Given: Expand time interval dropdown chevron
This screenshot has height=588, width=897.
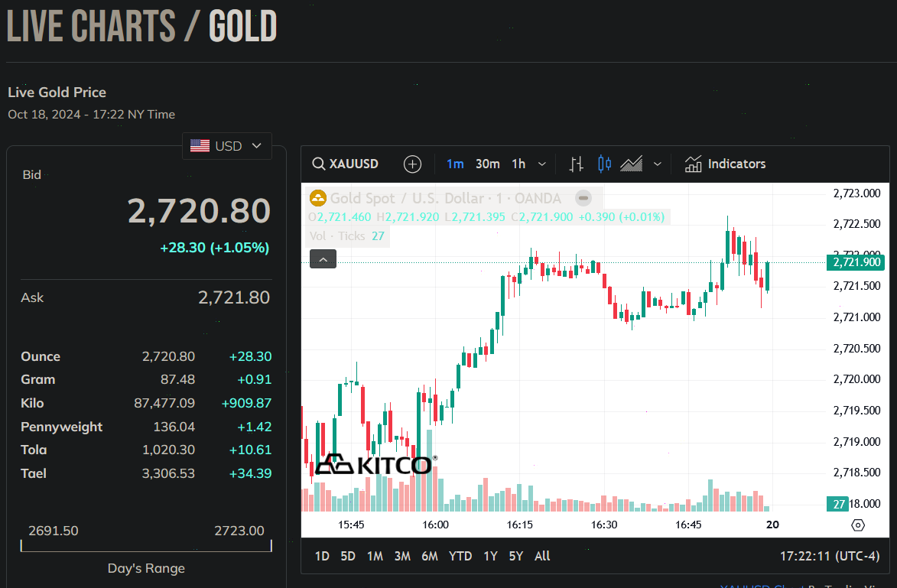Looking at the screenshot, I should coord(541,164).
